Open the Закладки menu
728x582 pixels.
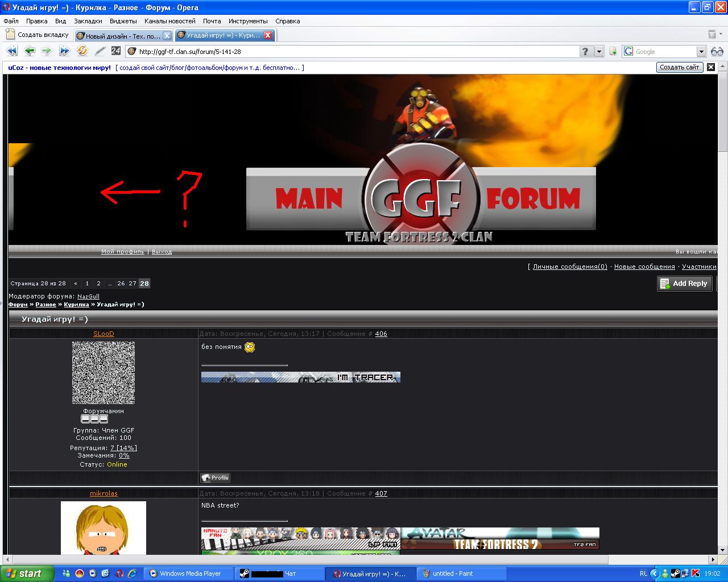coord(88,21)
